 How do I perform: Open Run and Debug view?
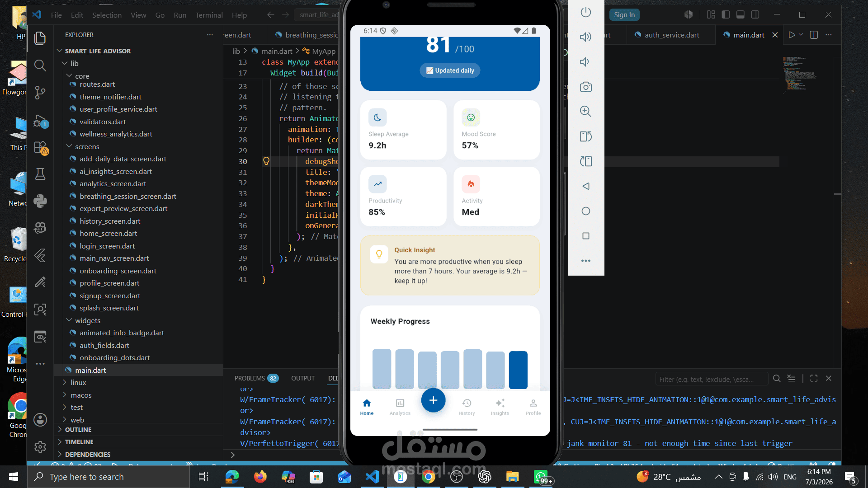coord(40,121)
